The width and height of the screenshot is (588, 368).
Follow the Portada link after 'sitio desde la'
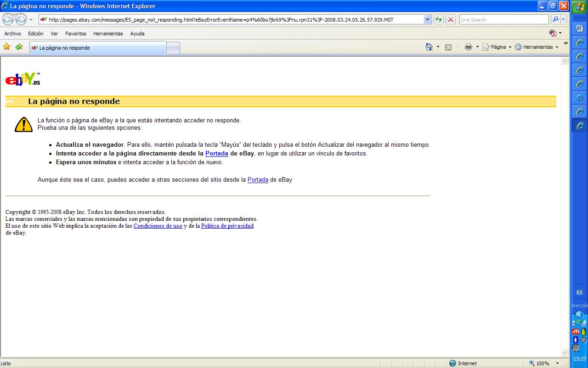point(258,179)
